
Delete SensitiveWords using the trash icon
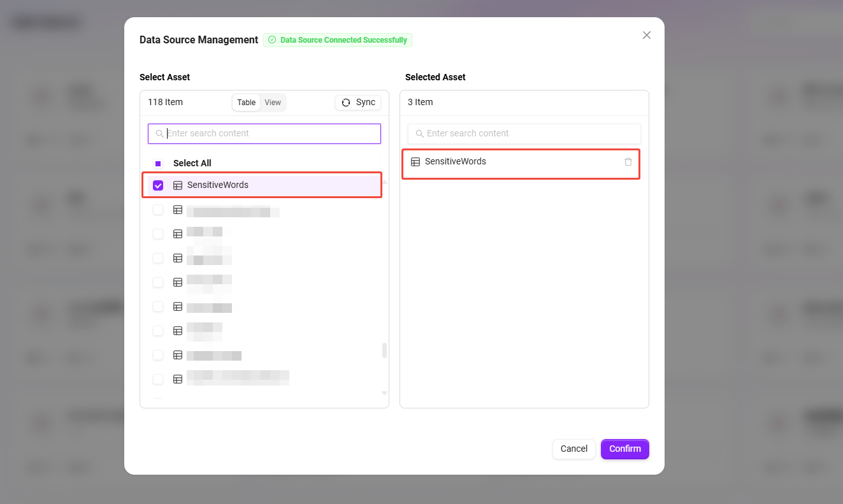[x=628, y=162]
